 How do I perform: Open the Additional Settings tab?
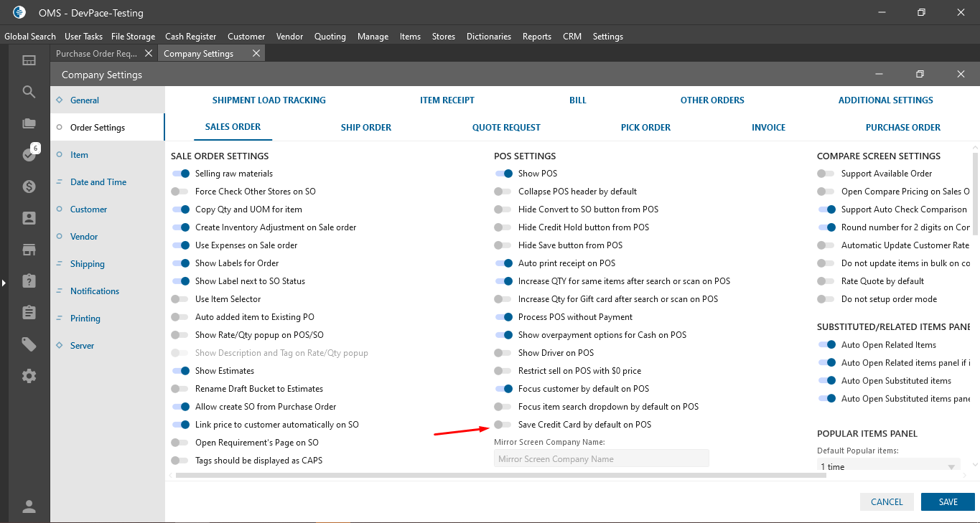886,100
